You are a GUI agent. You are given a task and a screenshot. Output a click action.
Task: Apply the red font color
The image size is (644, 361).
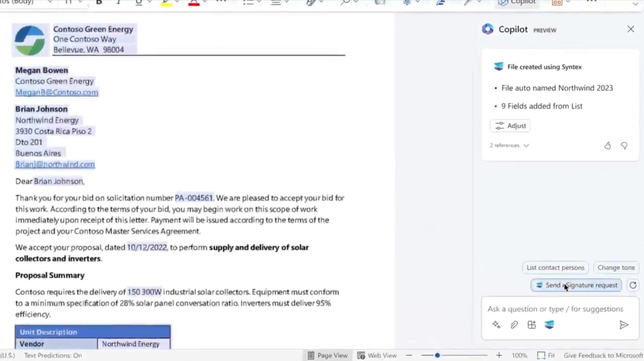[x=194, y=3]
